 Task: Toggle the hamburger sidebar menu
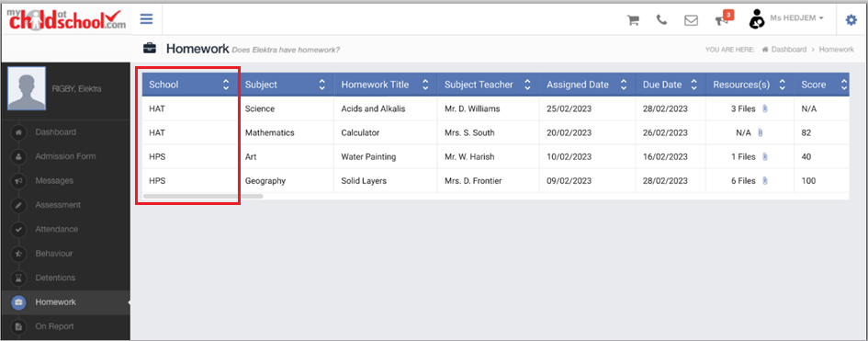tap(146, 19)
